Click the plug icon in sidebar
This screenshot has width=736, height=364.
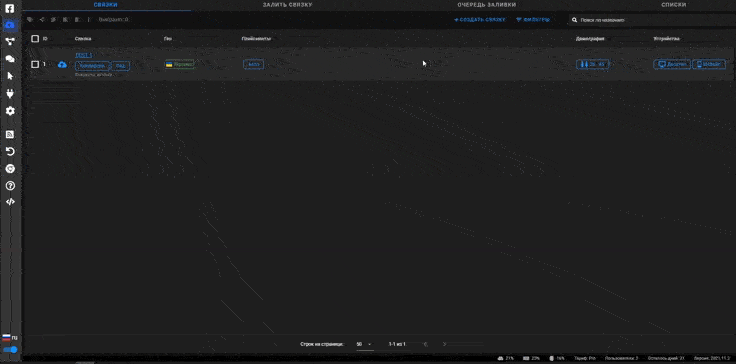coord(10,94)
